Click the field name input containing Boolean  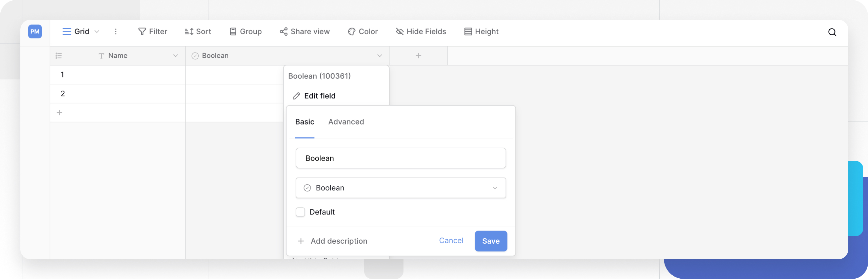(x=400, y=158)
